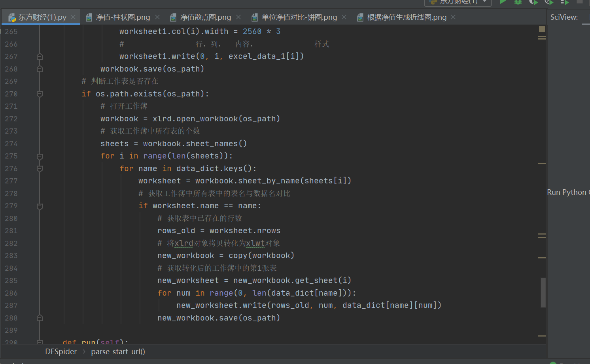Click the DFSpider breadcrumb
The image size is (590, 364).
61,352
